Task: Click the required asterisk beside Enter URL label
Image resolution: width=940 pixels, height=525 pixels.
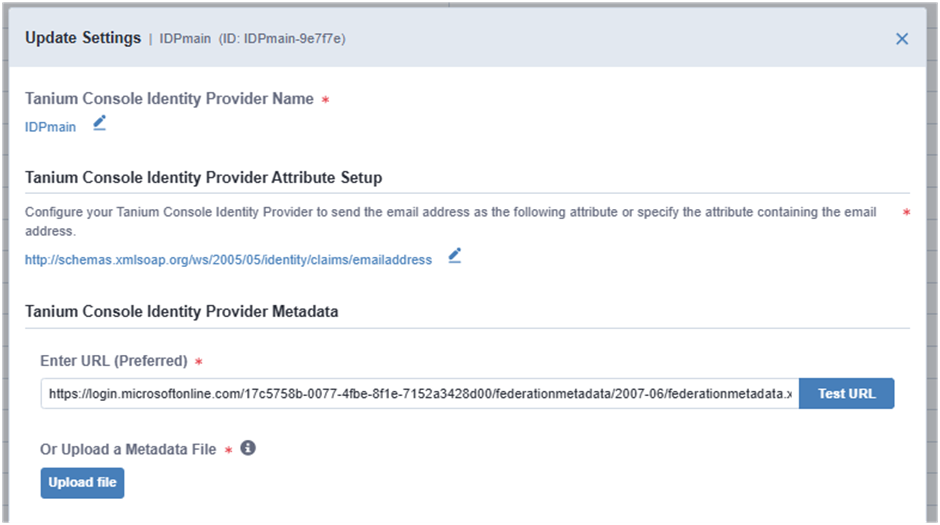Action: (x=199, y=361)
